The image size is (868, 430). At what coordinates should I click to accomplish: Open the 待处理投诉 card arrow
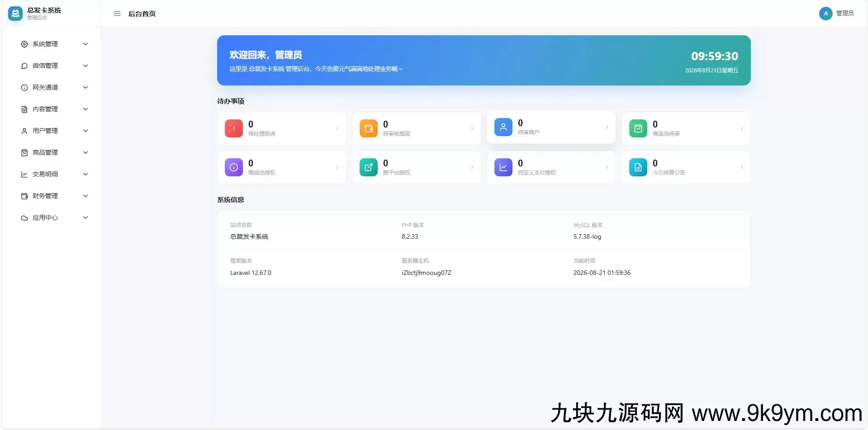pyautogui.click(x=337, y=128)
